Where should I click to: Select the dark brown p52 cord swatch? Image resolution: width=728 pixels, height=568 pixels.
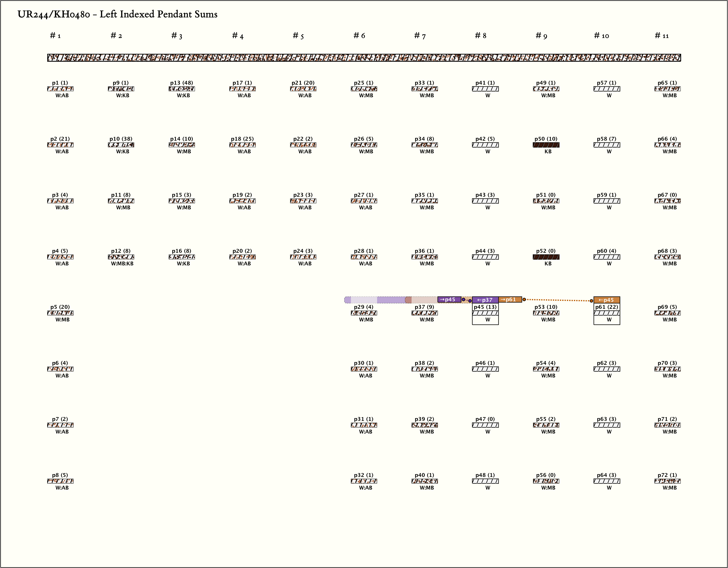[x=546, y=257]
